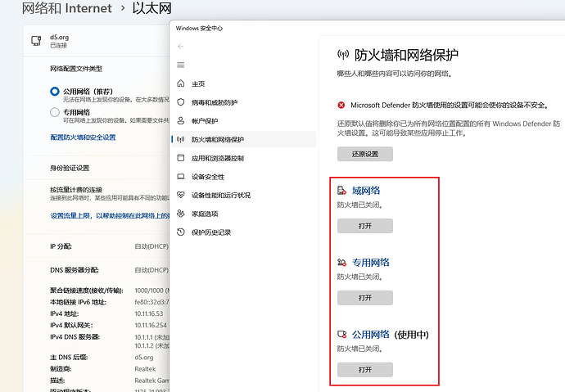
Task: Click the 配置防火墙和安全设置 link
Action: pos(83,137)
